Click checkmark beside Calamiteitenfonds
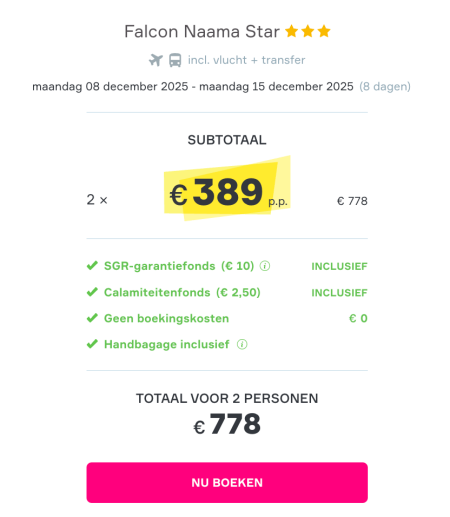The image size is (450, 517). coord(92,292)
